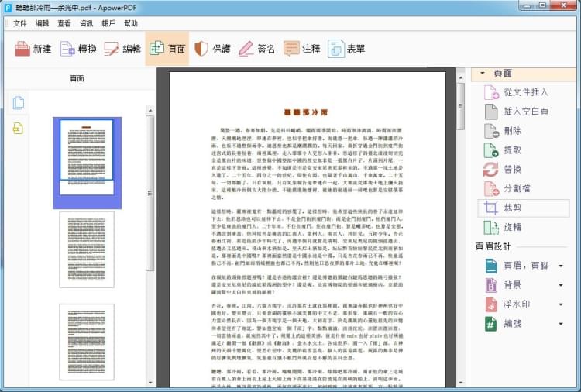581x392 pixels.
Task: Click the 浮水印 watermark icon
Action: (x=491, y=304)
